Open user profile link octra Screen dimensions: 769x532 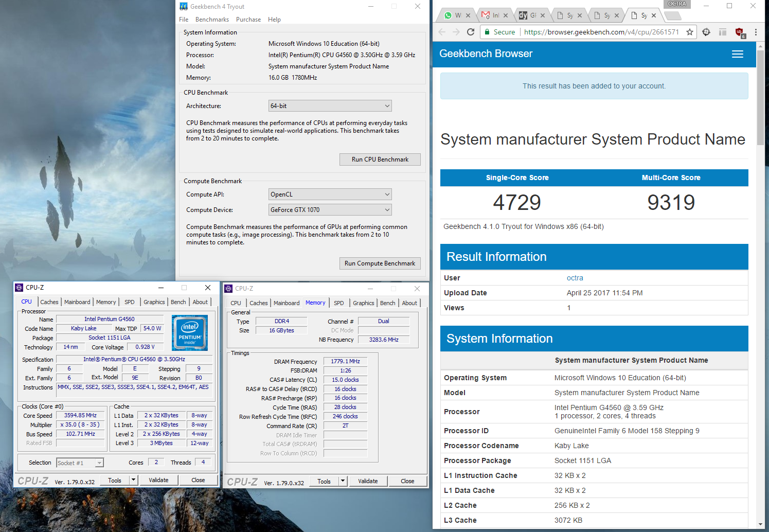[x=575, y=278]
